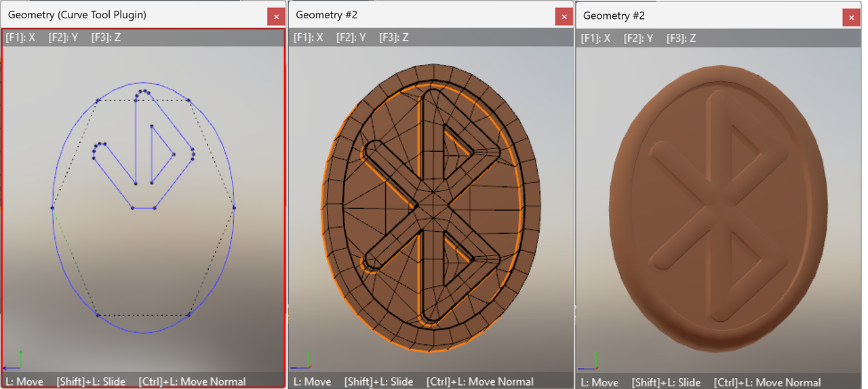Click [F3]: Z in the wireframe Geometry #2 window
868x389 pixels.
point(394,37)
